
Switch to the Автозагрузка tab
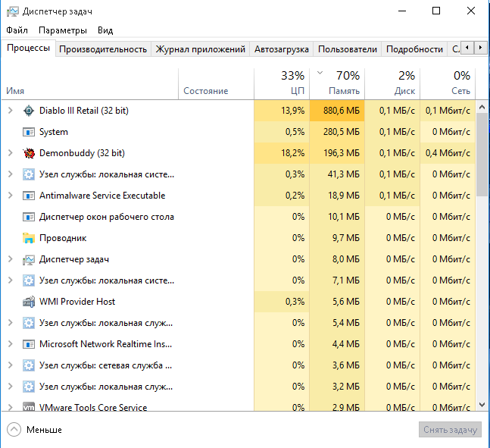(281, 49)
